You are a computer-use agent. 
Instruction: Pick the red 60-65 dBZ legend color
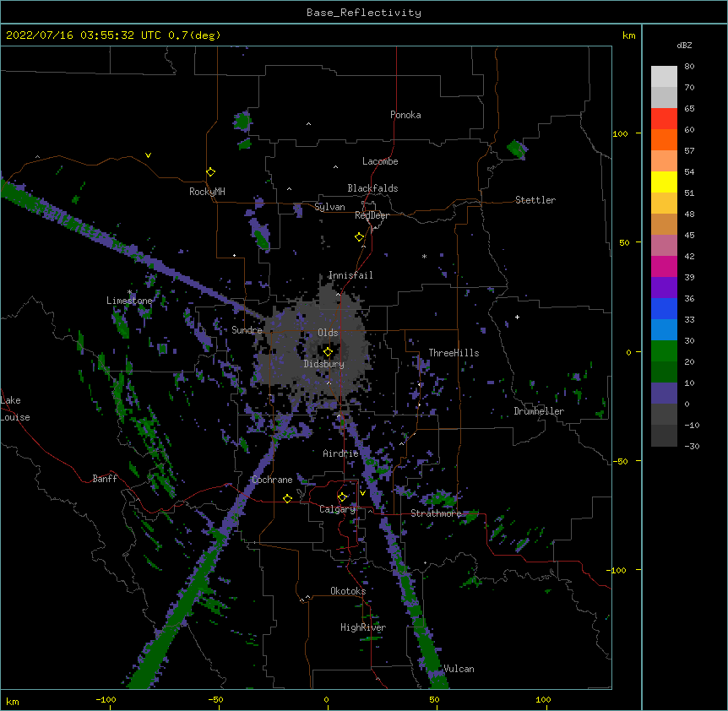pyautogui.click(x=664, y=119)
